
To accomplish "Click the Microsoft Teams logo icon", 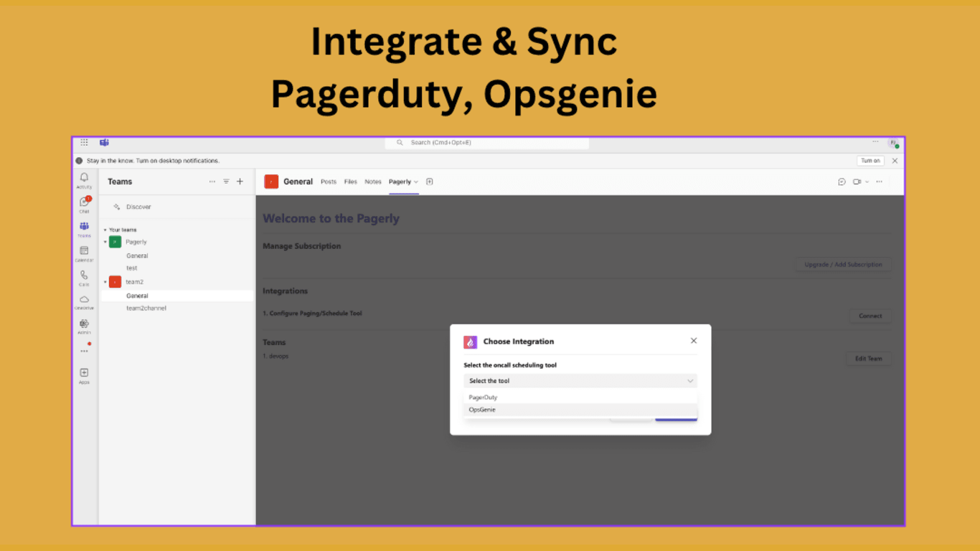I will [x=104, y=143].
